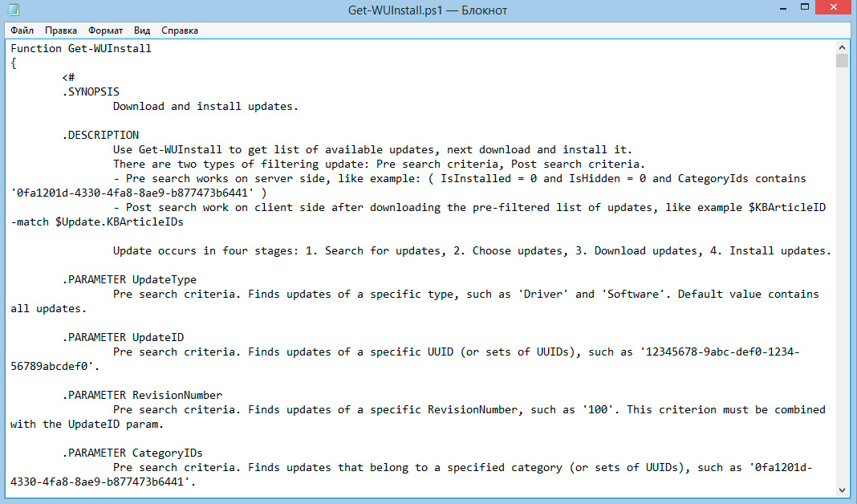Open the Формат menu
The height and width of the screenshot is (504, 857).
point(105,30)
